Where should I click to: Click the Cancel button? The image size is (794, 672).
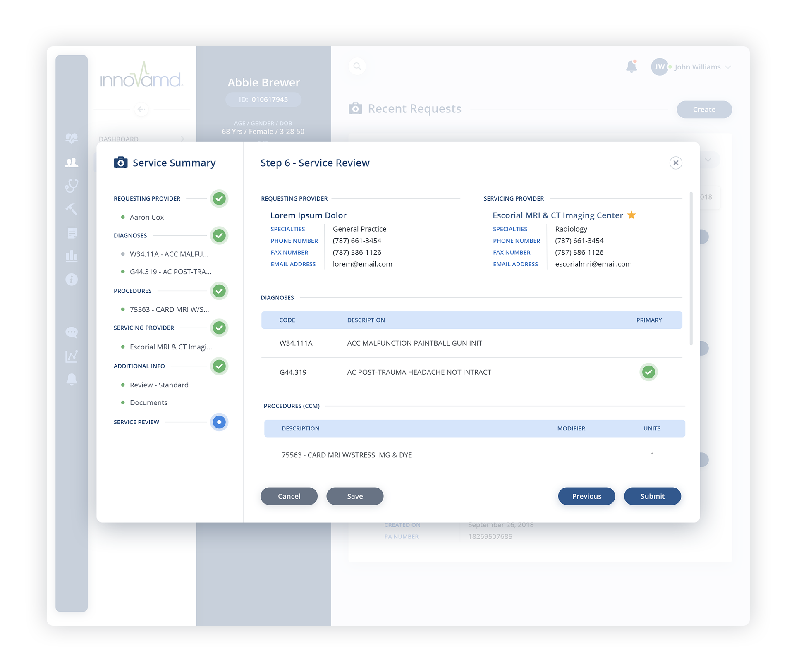(289, 496)
